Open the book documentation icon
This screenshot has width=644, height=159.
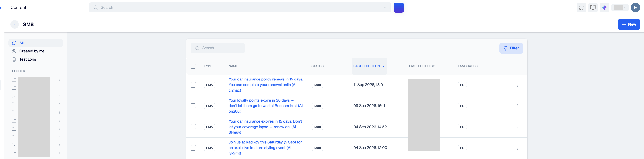pyautogui.click(x=593, y=7)
